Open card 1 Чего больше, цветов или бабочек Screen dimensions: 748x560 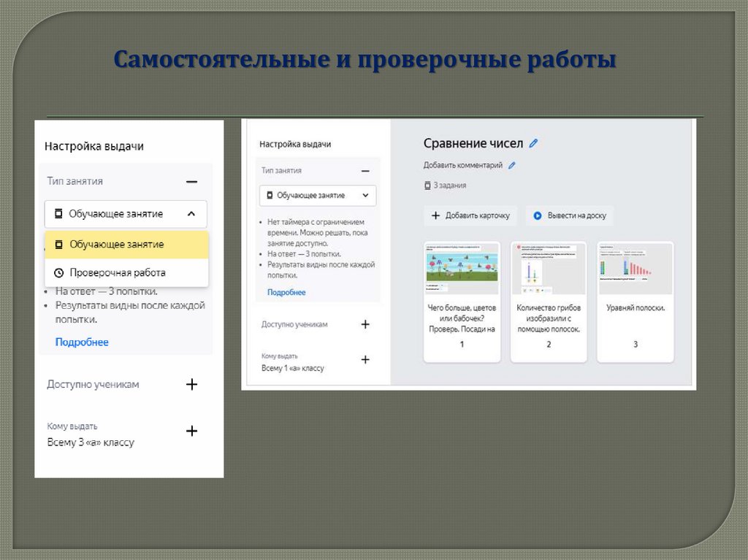click(462, 302)
